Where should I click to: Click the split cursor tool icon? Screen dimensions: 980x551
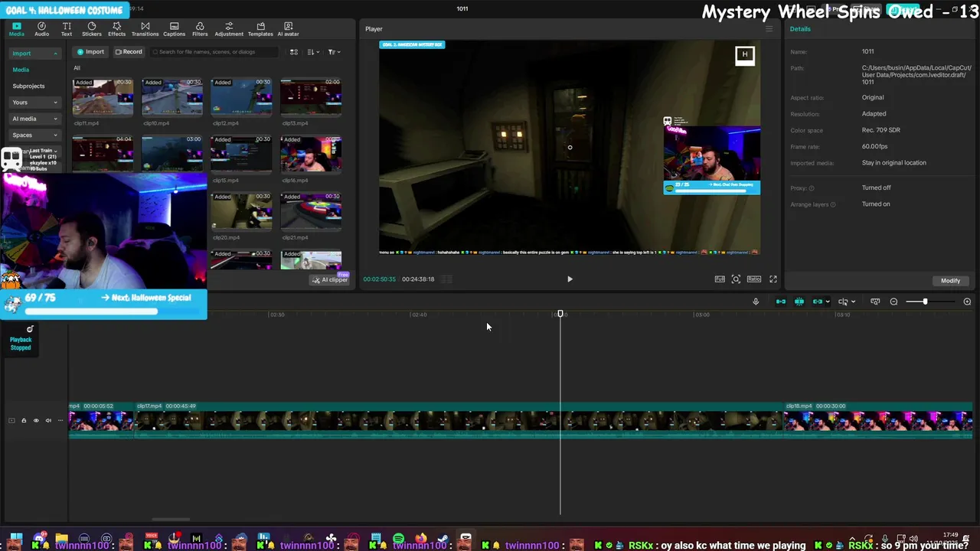click(843, 302)
